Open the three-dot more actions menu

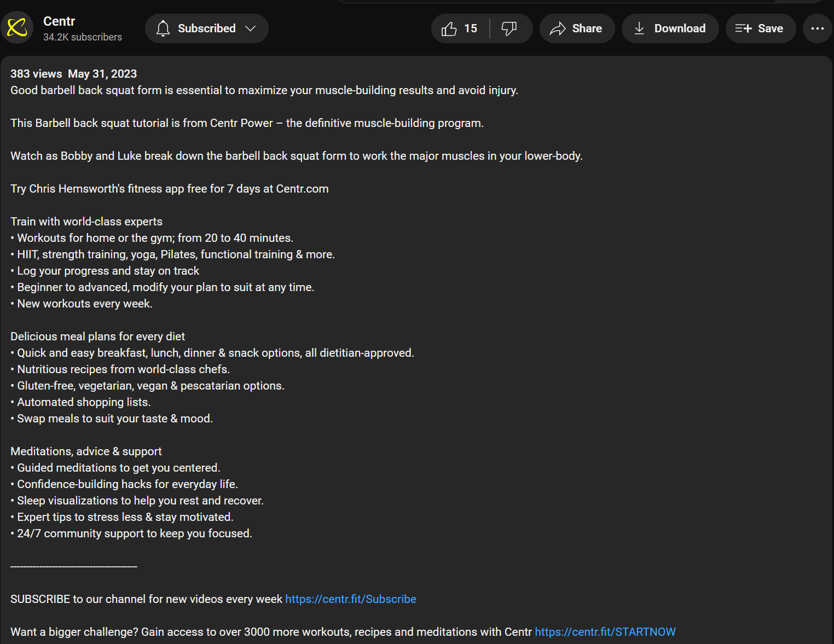coord(818,28)
